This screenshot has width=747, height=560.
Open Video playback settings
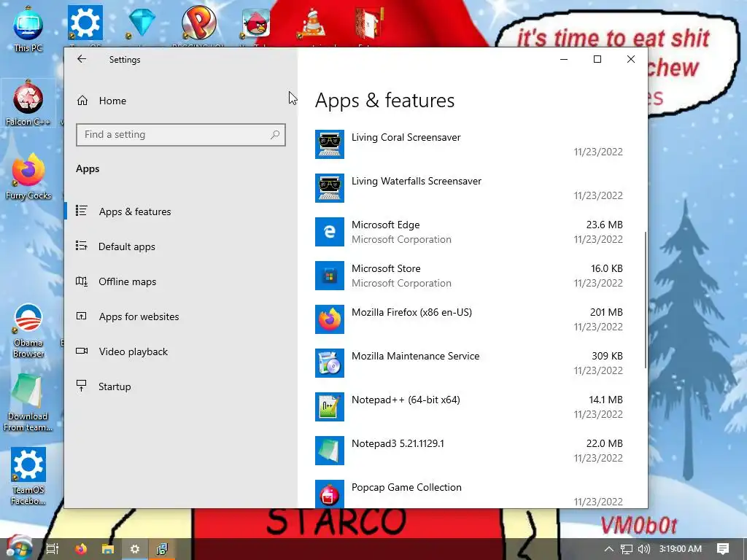click(133, 351)
